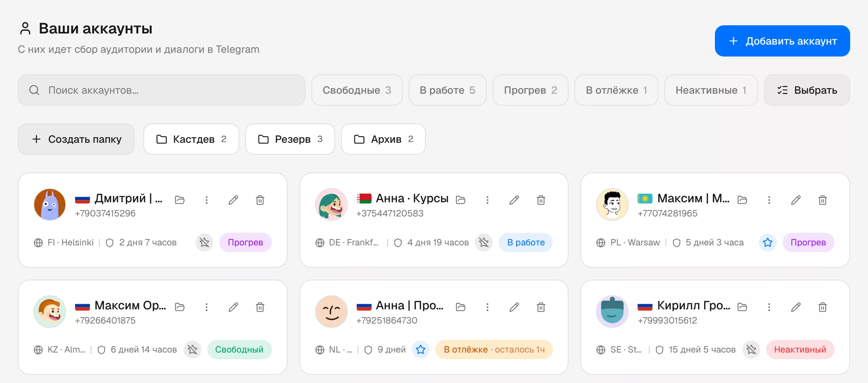Delete the Дмитрий account
Screen dimensions: 868x383
pyautogui.click(x=260, y=200)
